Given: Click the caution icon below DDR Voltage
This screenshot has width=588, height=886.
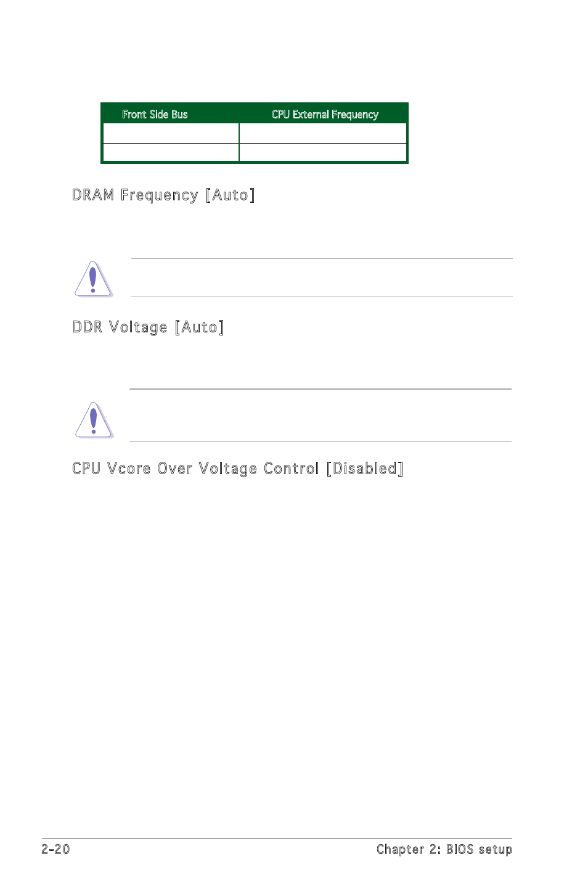Looking at the screenshot, I should [x=94, y=420].
